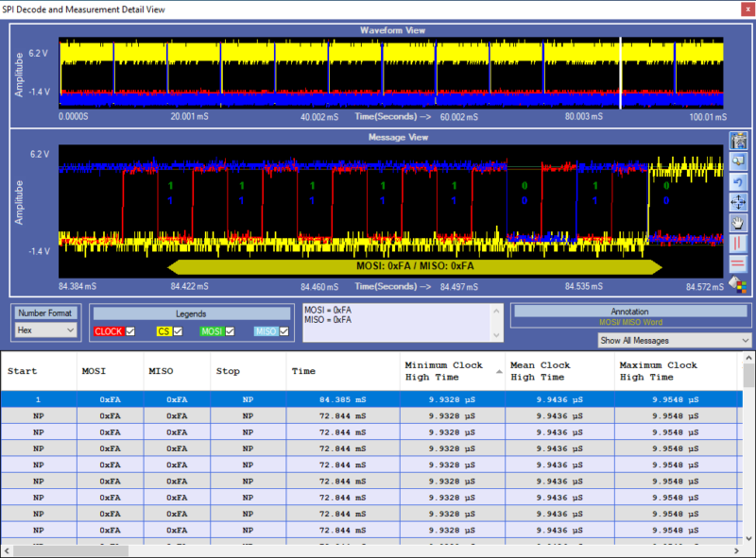Activate the hand grab tool icon
The image size is (756, 558).
coord(739,222)
